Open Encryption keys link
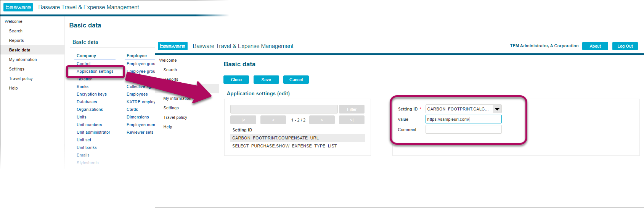This screenshot has width=644, height=208. pos(92,94)
